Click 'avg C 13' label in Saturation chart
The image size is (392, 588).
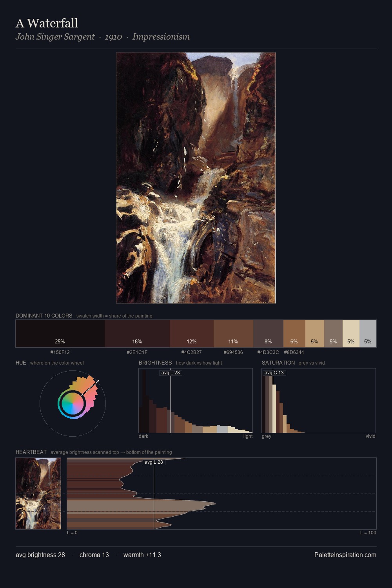274,373
